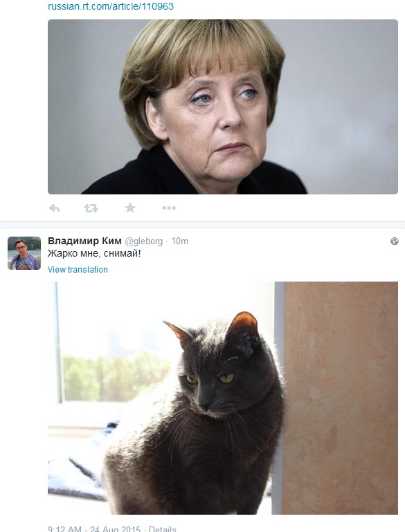Retweet the tweet containing the rt.com article
Viewport: 405px width, 532px height.
91,208
